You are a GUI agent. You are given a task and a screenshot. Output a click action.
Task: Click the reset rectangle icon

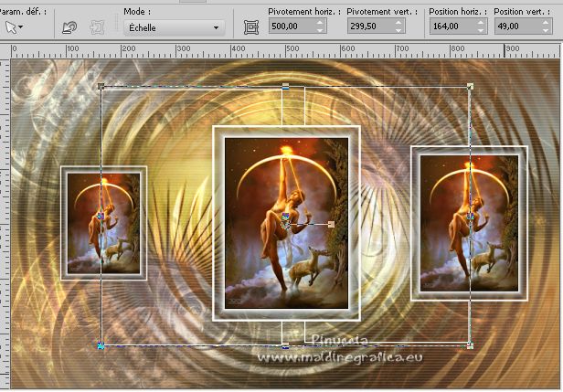tap(69, 27)
